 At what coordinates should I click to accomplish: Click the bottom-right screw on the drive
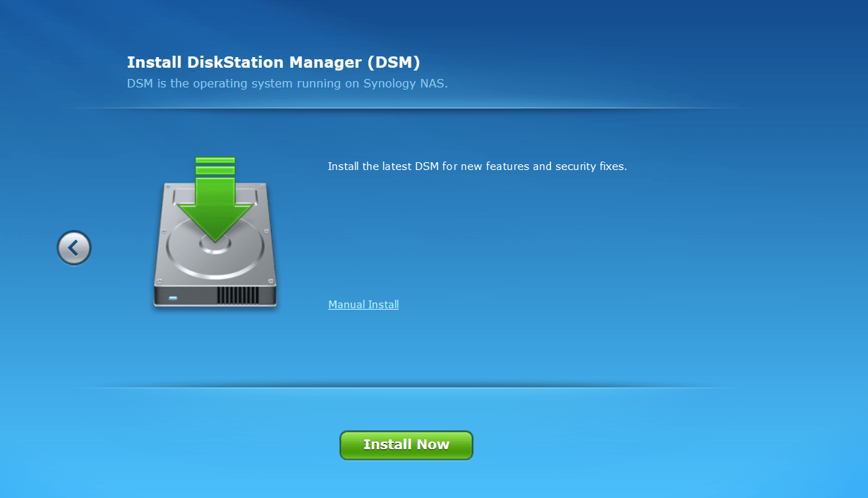[270, 279]
